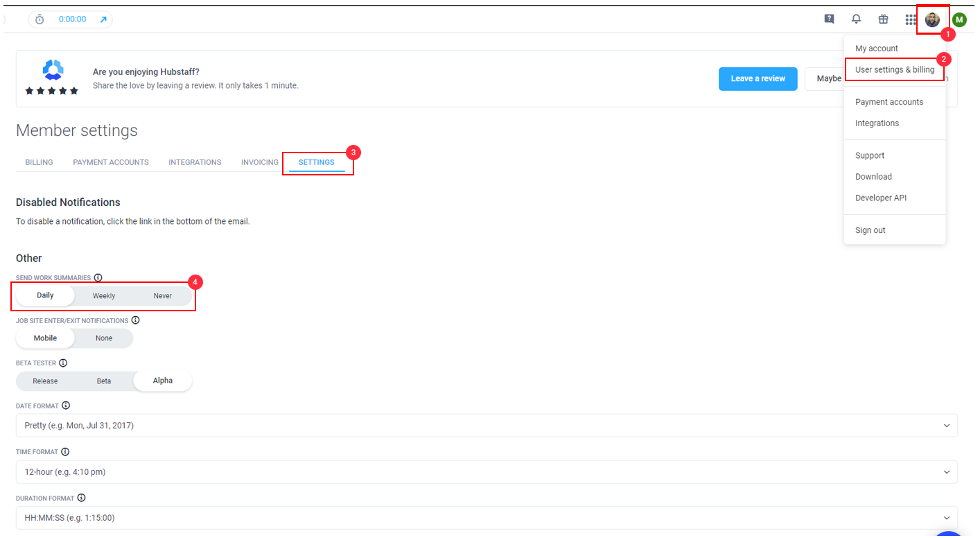Viewport: 980px width, 538px height.
Task: Select None for job site notifications
Action: [x=104, y=338]
